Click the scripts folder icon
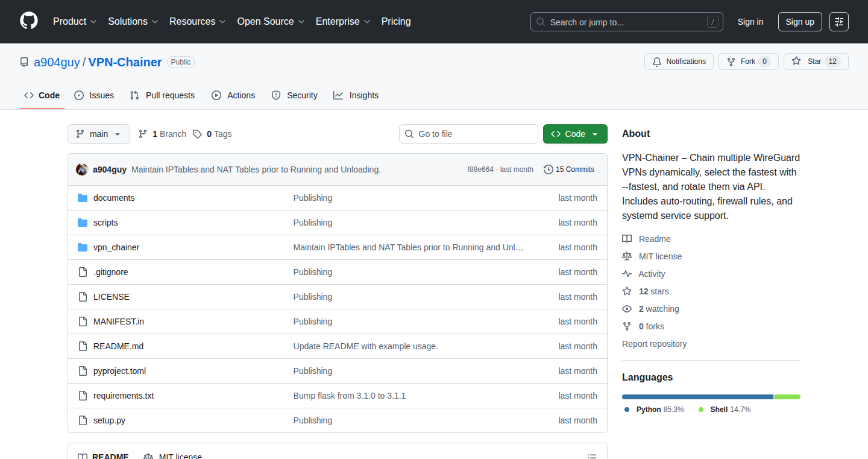The image size is (868, 459). coord(83,223)
